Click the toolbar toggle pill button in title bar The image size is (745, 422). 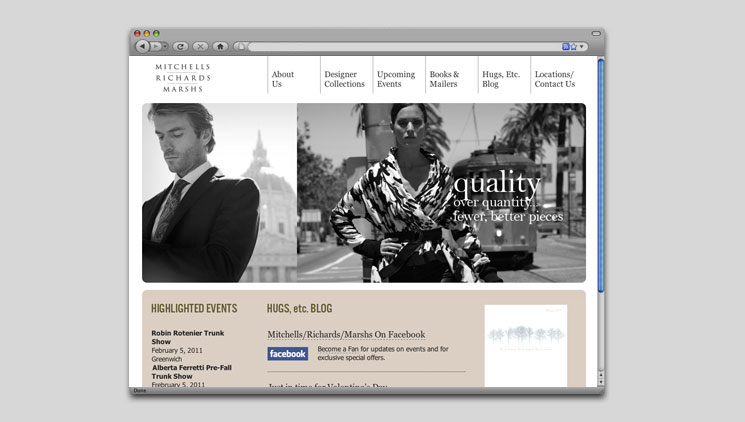pyautogui.click(x=596, y=33)
